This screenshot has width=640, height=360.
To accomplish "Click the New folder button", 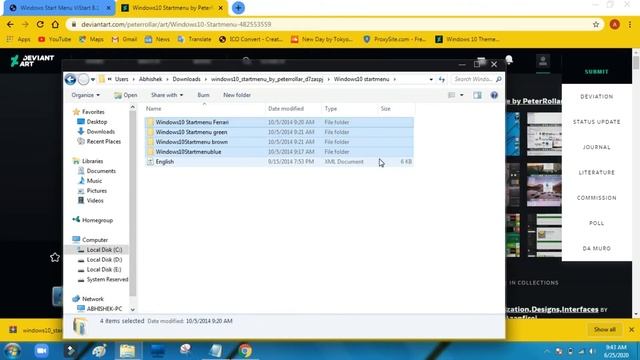I will [x=237, y=95].
